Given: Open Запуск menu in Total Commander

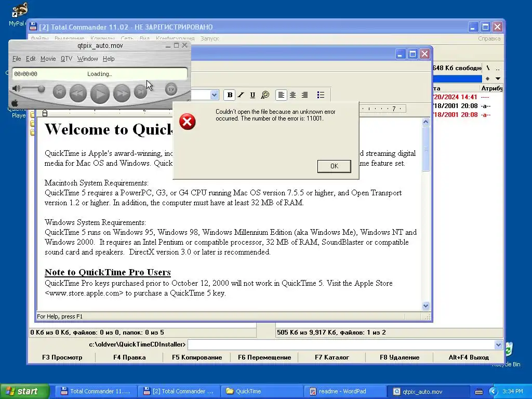Looking at the screenshot, I should [210, 38].
